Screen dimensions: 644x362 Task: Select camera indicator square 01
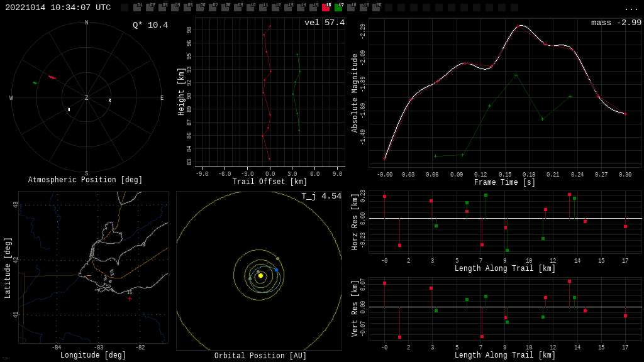pyautogui.click(x=137, y=8)
